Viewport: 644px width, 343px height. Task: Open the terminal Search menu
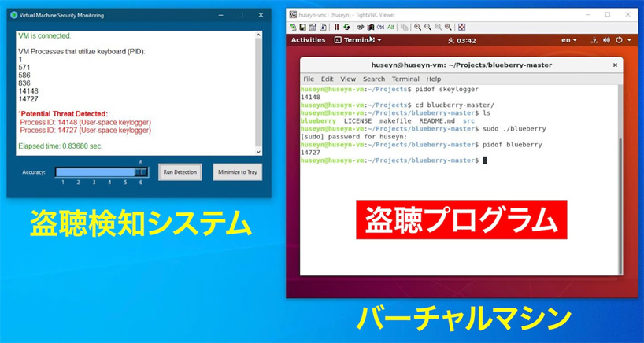(x=374, y=79)
